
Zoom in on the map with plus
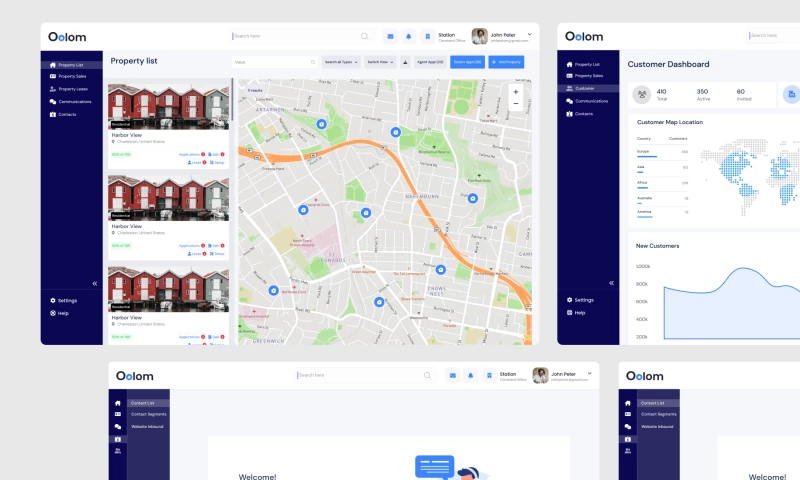tap(515, 91)
